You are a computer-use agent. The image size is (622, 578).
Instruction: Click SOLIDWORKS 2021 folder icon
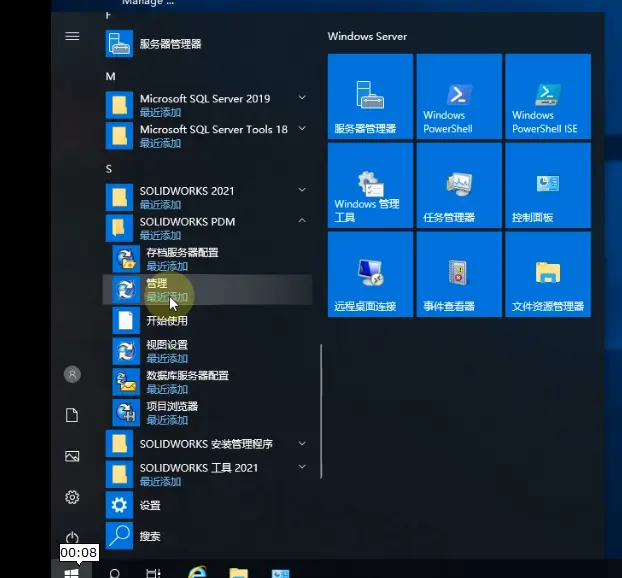point(119,197)
